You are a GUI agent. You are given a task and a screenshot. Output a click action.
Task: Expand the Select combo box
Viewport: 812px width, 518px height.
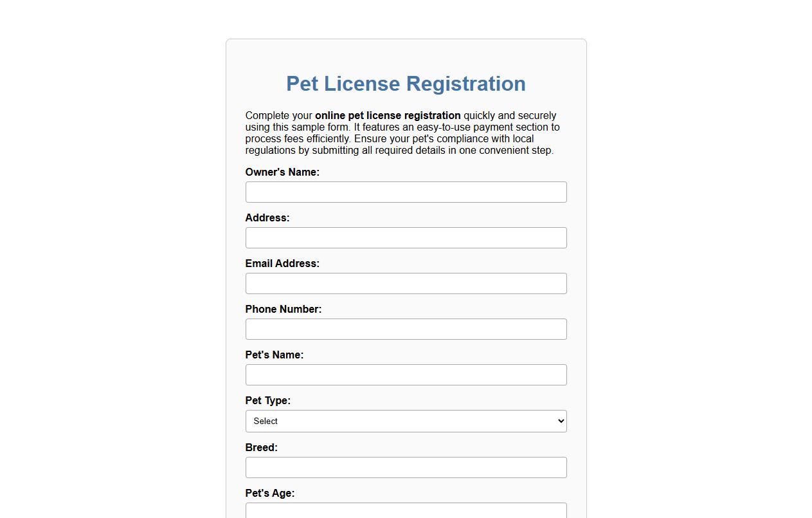(x=406, y=421)
